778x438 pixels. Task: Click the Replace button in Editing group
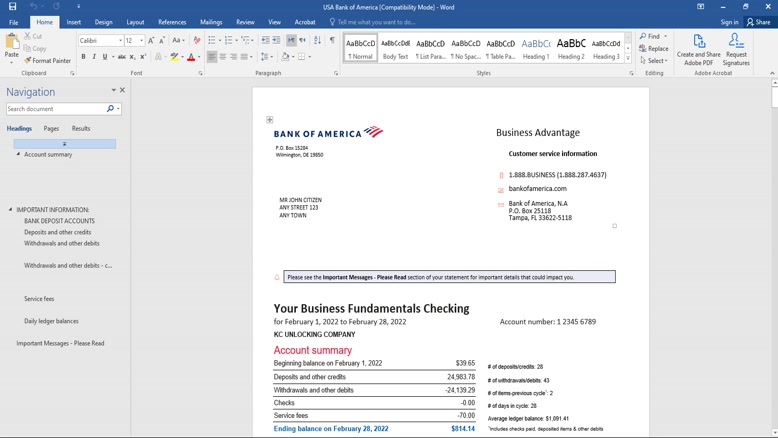[x=654, y=48]
